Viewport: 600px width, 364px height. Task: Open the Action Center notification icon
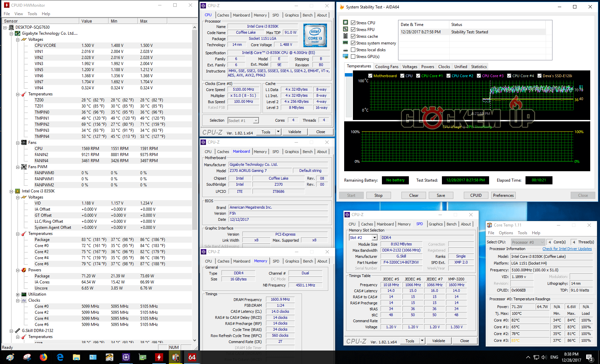click(589, 357)
